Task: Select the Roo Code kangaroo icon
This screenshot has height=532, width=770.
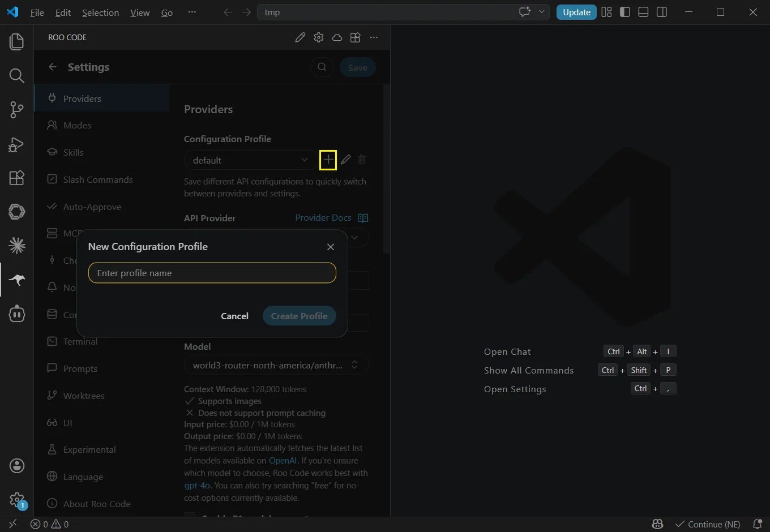Action: pos(17,280)
